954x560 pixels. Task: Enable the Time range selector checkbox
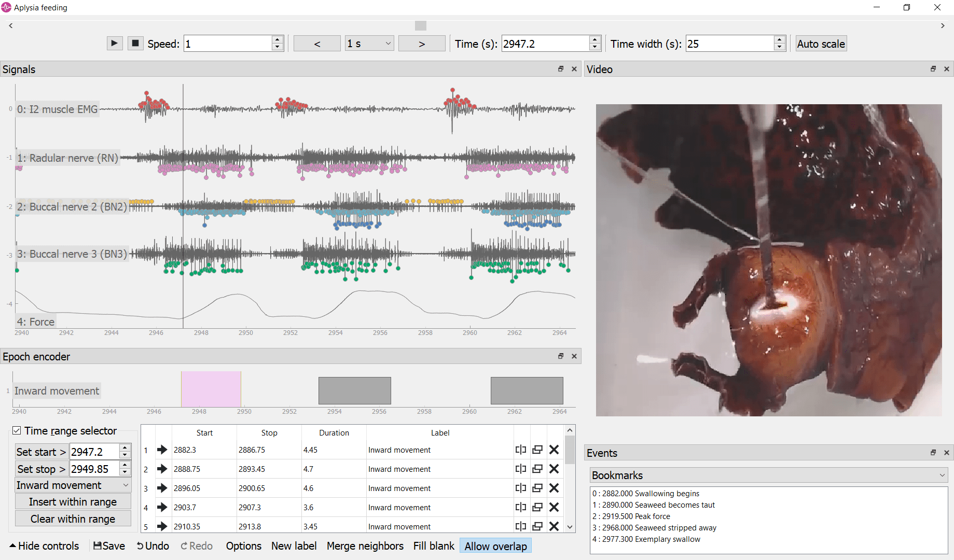[x=17, y=430]
